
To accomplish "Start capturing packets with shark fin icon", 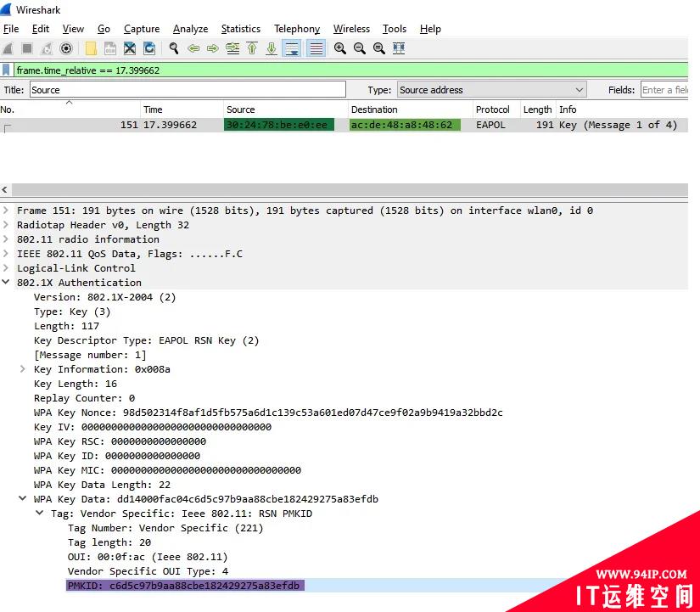I will [8, 48].
